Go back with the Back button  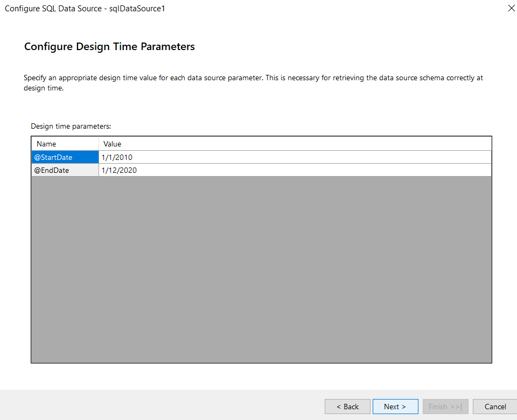click(x=347, y=407)
